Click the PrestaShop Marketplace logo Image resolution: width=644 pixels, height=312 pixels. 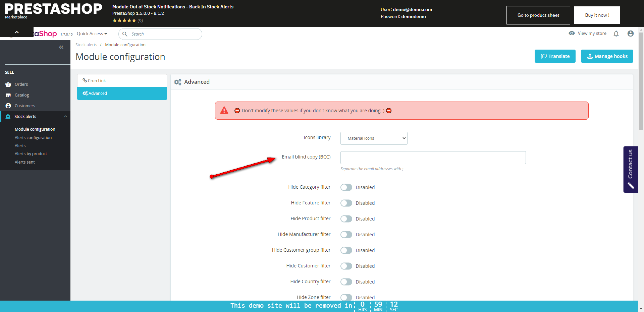pos(53,11)
